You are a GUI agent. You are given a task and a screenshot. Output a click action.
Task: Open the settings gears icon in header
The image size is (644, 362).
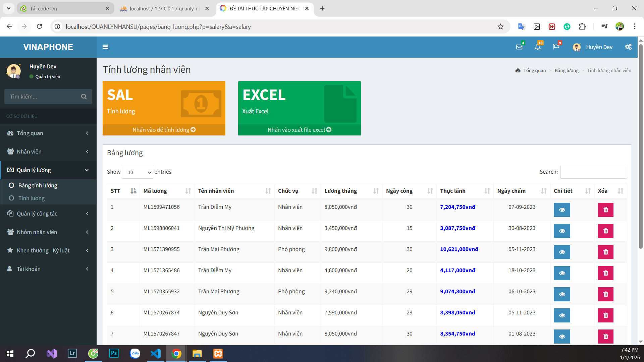click(628, 47)
